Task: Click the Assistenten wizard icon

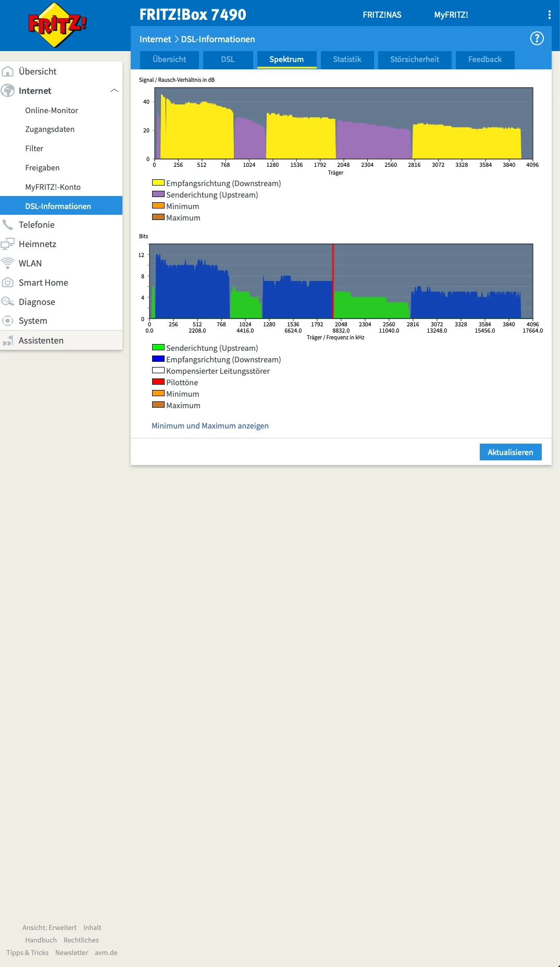Action: tap(7, 340)
